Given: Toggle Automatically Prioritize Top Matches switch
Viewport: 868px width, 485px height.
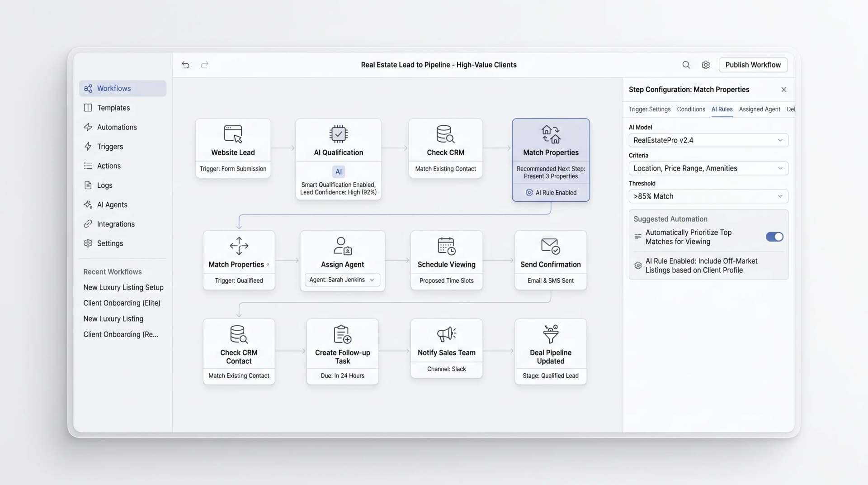Looking at the screenshot, I should tap(774, 237).
